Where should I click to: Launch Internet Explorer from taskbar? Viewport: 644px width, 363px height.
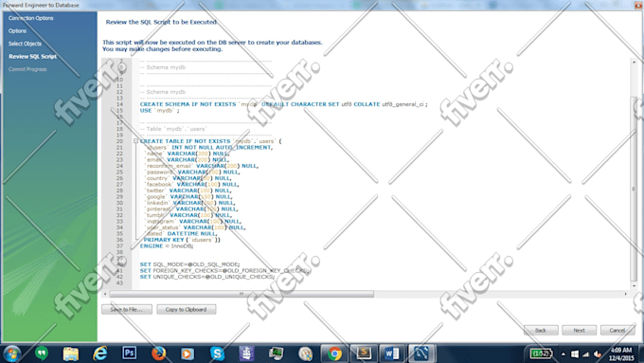coord(99,354)
